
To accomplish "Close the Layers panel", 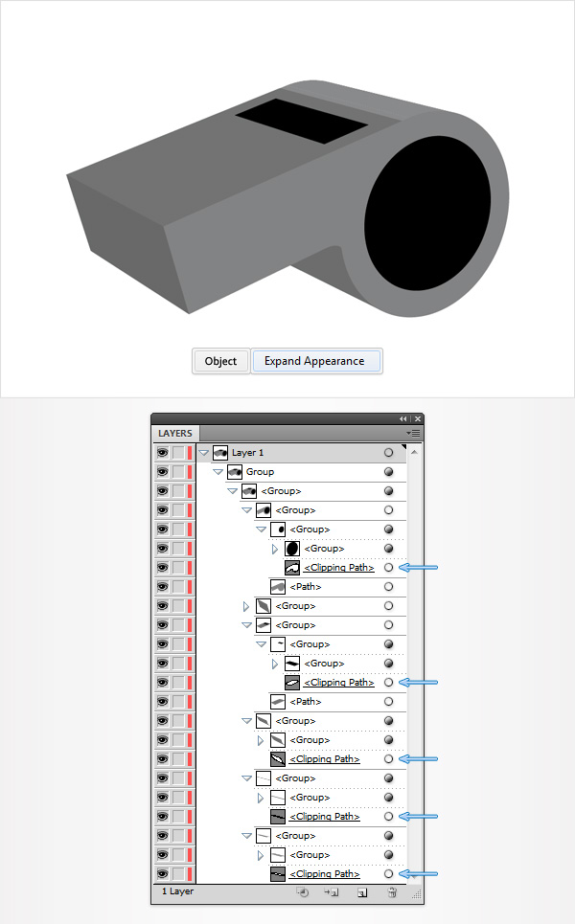I will pyautogui.click(x=418, y=419).
